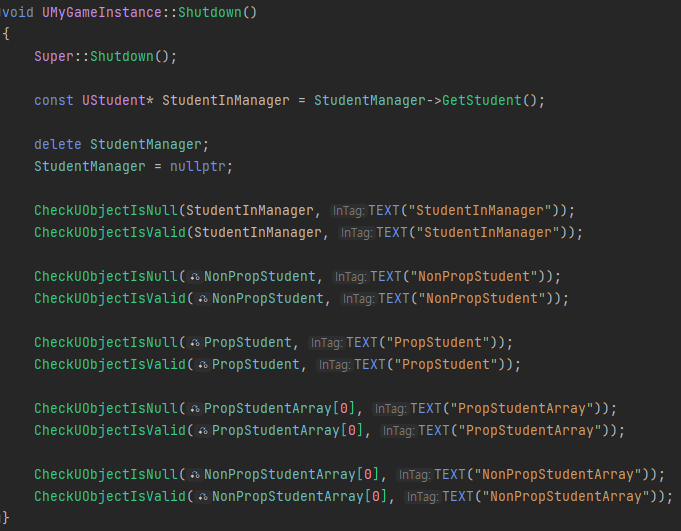The width and height of the screenshot is (681, 531).
Task: Click the nullptr keyword
Action: coord(198,167)
